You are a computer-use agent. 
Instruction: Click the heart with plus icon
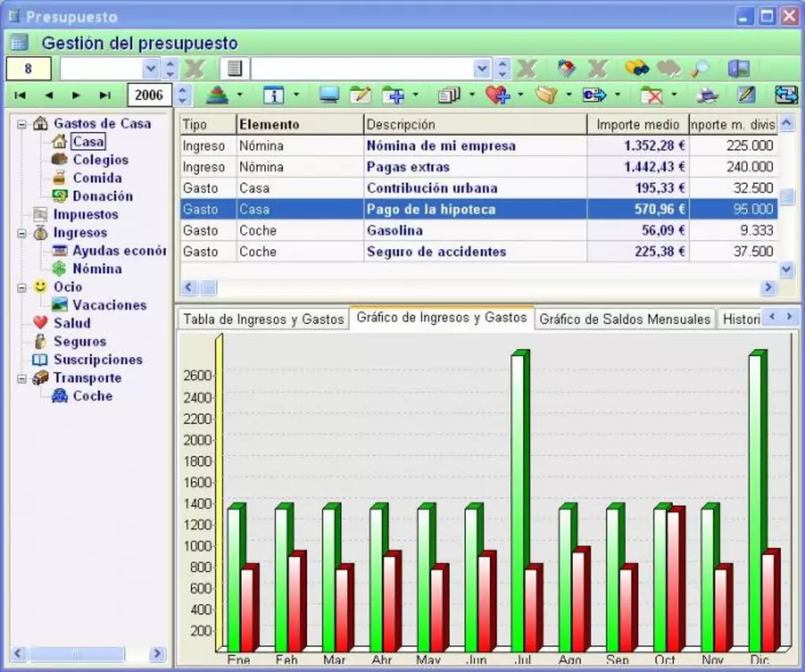pos(497,95)
